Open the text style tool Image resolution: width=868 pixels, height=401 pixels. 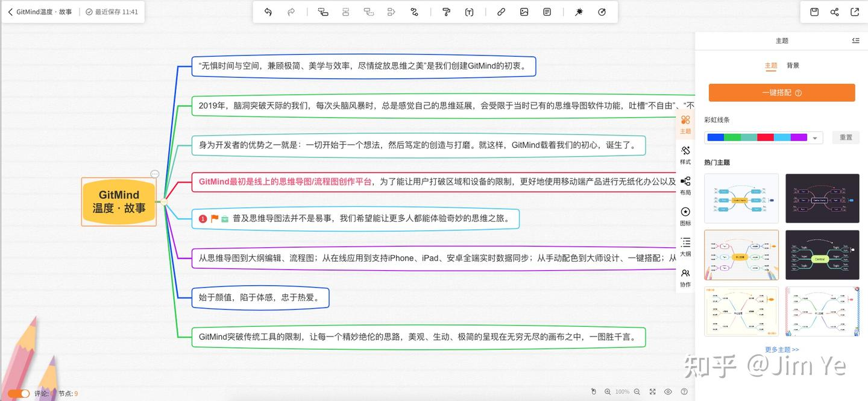coord(469,12)
